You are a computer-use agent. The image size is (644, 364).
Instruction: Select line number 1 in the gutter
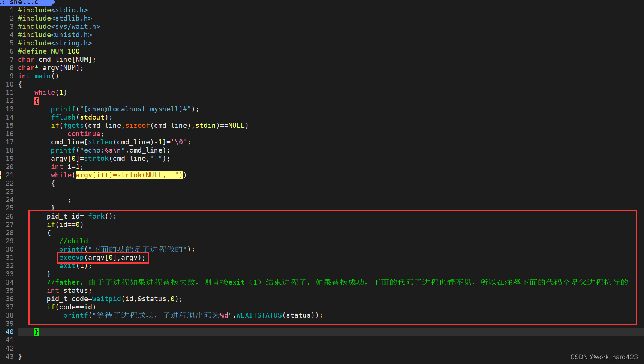11,10
